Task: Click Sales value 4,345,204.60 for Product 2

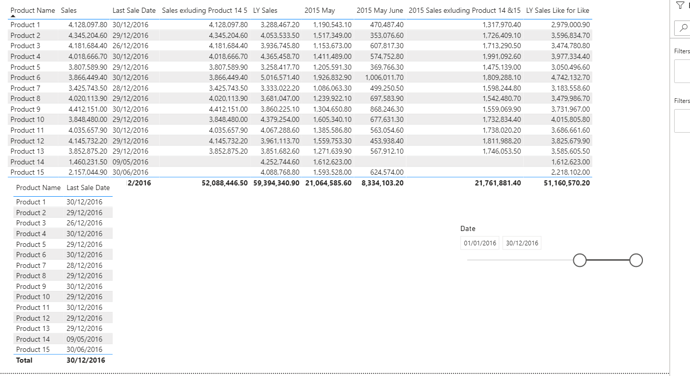Action: click(88, 35)
